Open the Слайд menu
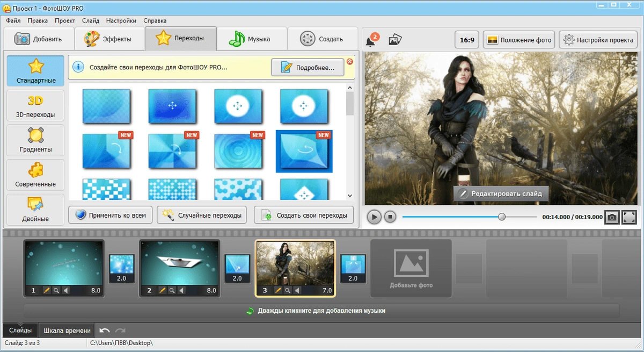 click(x=91, y=20)
